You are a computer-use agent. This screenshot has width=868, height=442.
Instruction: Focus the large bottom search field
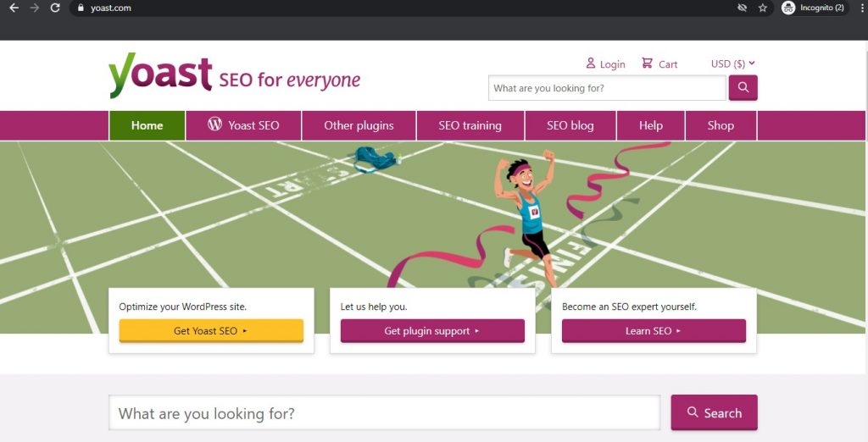click(385, 412)
